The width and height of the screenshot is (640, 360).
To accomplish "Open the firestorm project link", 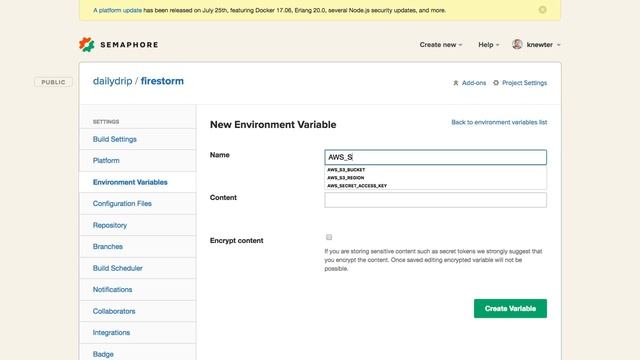I will (x=162, y=81).
